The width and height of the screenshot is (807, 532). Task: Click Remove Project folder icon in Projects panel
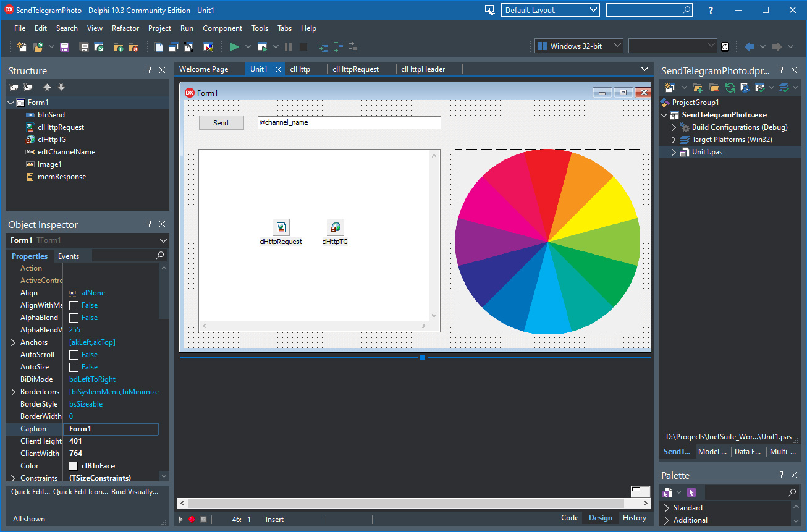(714, 88)
